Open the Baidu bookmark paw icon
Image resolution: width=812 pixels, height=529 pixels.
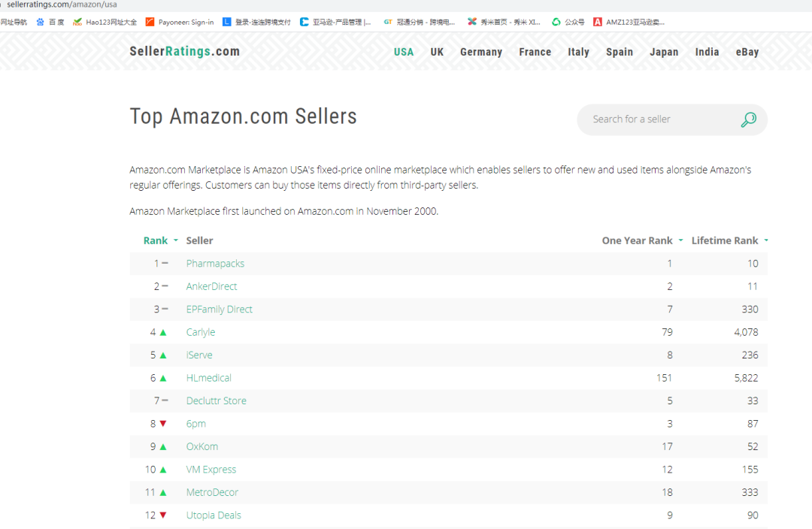coord(41,22)
